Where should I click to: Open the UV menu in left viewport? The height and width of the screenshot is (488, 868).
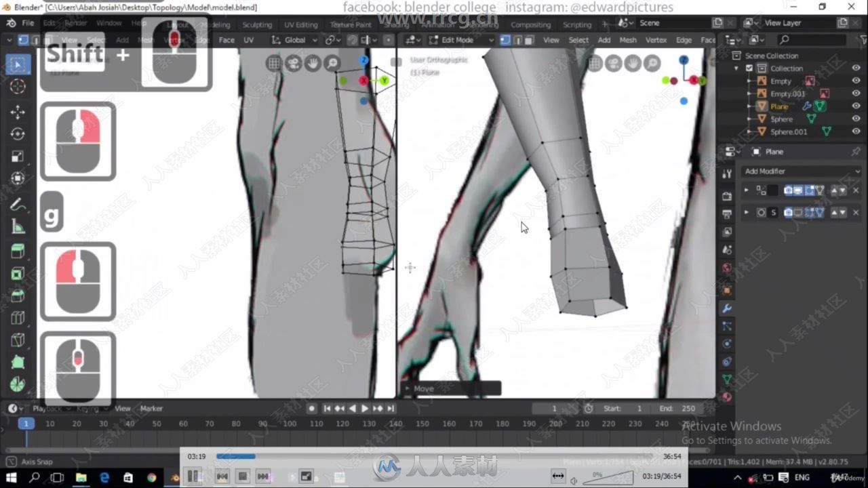[x=248, y=40]
